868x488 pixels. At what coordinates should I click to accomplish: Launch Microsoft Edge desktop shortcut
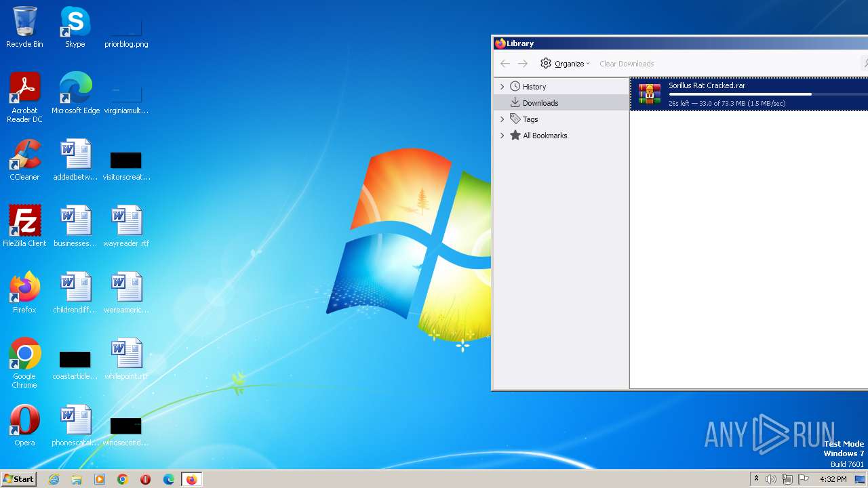pos(75,94)
